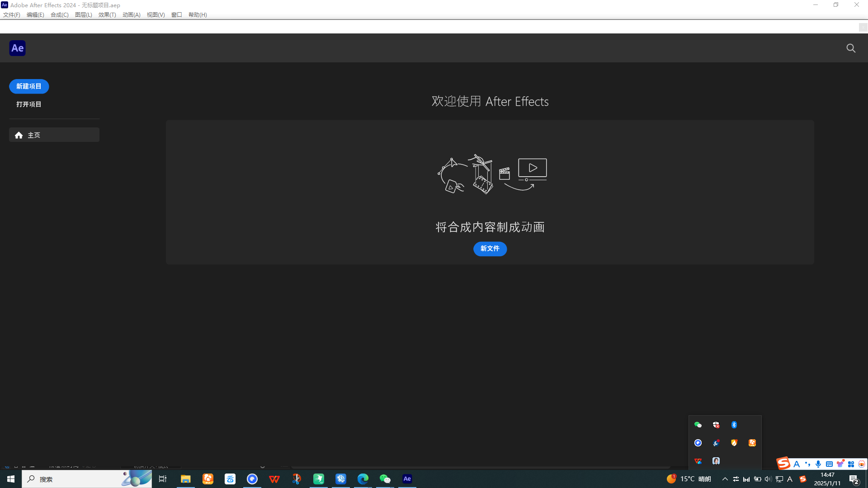Open the green bird PDF app on taskbar
The height and width of the screenshot is (488, 868).
[x=319, y=479]
